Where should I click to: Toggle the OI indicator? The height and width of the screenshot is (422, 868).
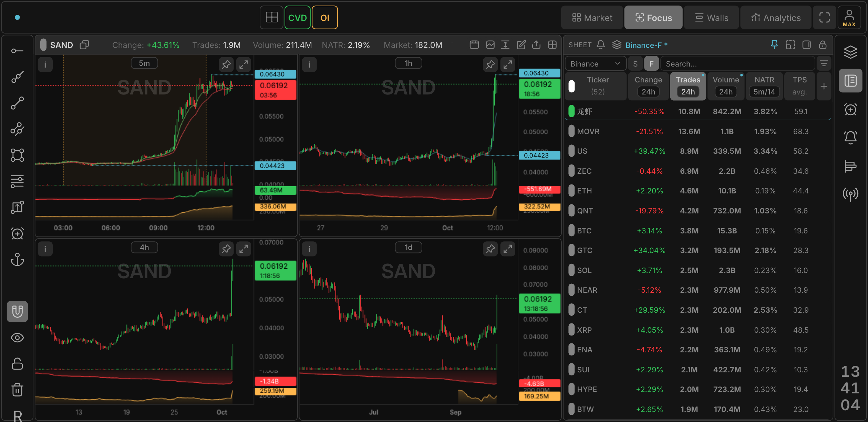point(325,18)
